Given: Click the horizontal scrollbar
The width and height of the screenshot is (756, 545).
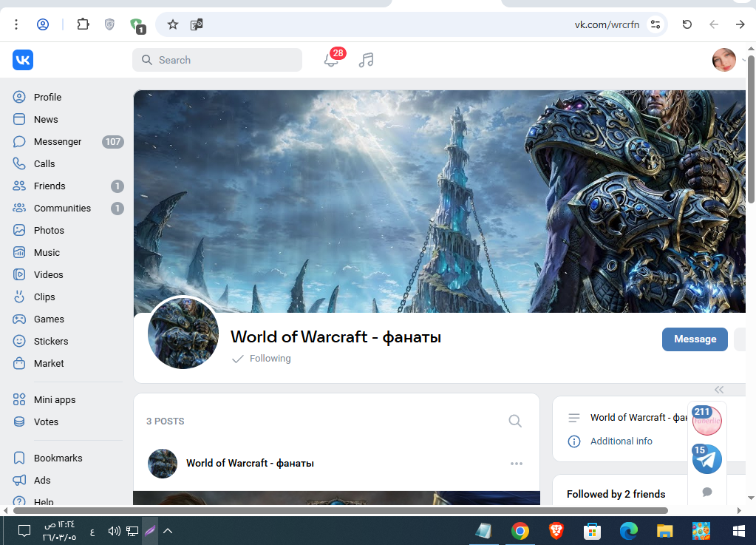Looking at the screenshot, I should click(x=341, y=510).
